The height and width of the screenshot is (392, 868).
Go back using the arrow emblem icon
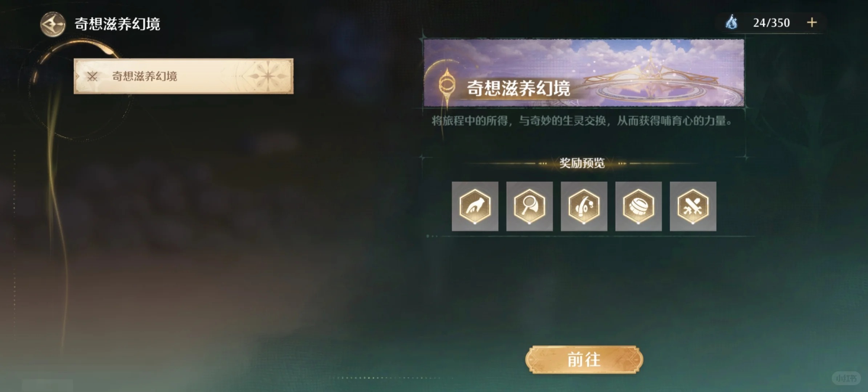53,24
